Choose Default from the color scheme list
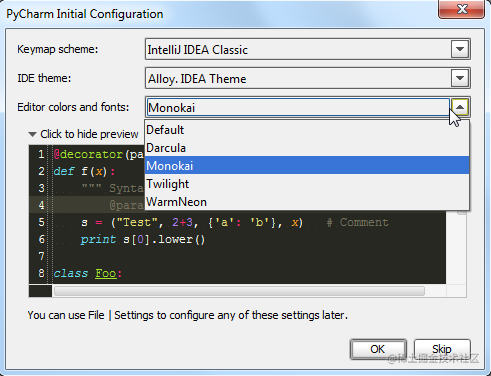The image size is (491, 376). [307, 130]
